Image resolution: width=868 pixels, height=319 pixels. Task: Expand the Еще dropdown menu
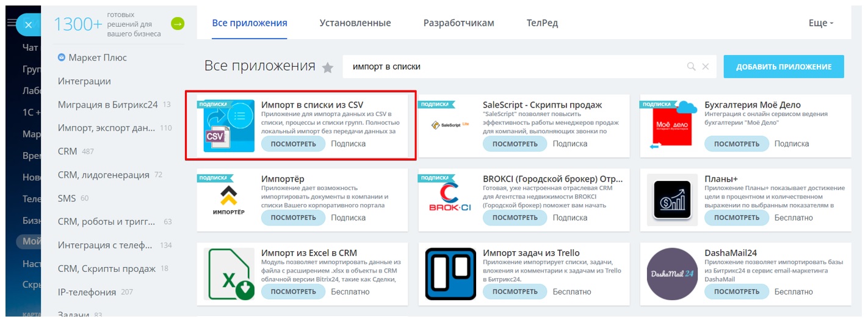click(821, 23)
